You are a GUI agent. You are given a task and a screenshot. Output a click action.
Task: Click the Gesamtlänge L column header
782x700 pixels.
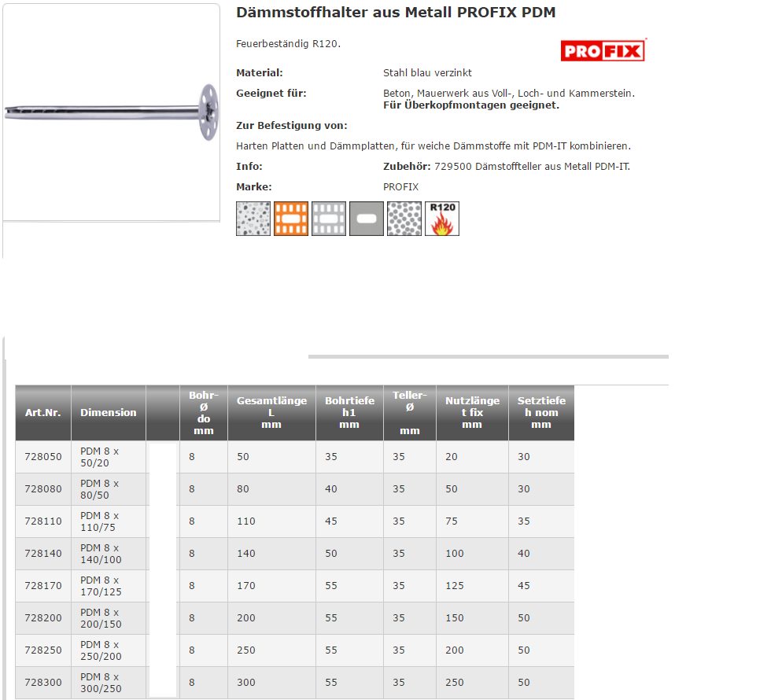(x=271, y=413)
